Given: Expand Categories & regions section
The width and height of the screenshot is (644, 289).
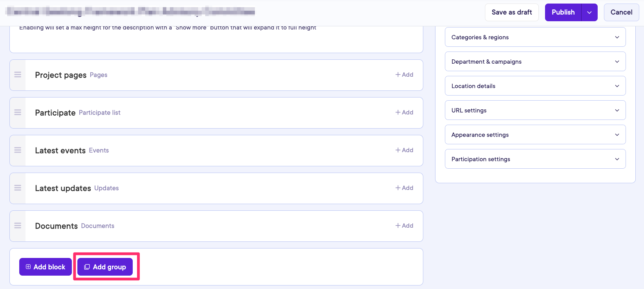Looking at the screenshot, I should 535,37.
